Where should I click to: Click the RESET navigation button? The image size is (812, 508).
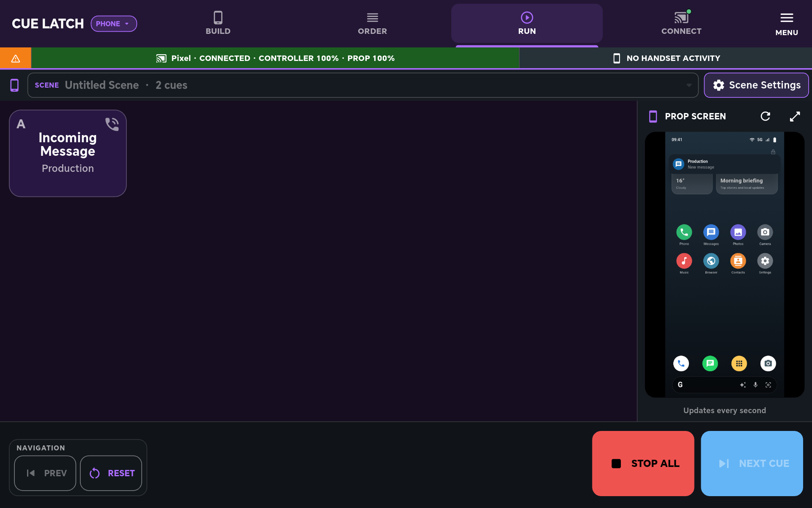111,473
